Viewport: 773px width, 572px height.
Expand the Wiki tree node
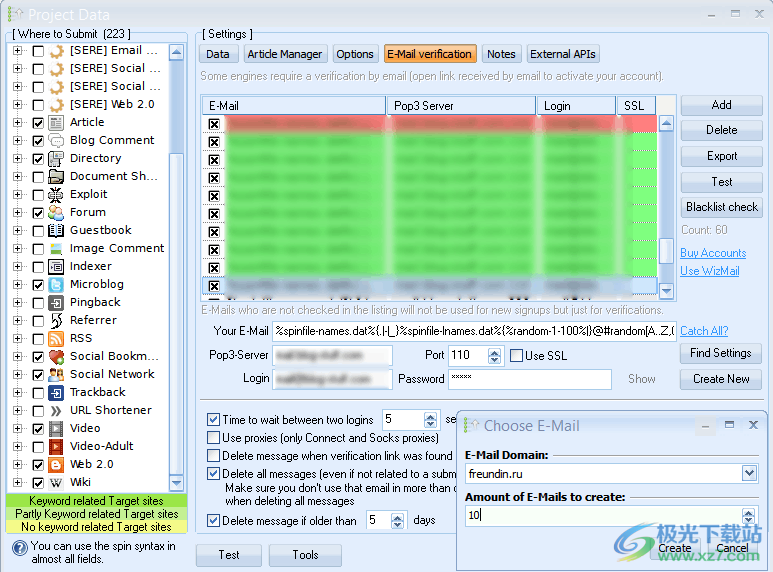pos(17,483)
